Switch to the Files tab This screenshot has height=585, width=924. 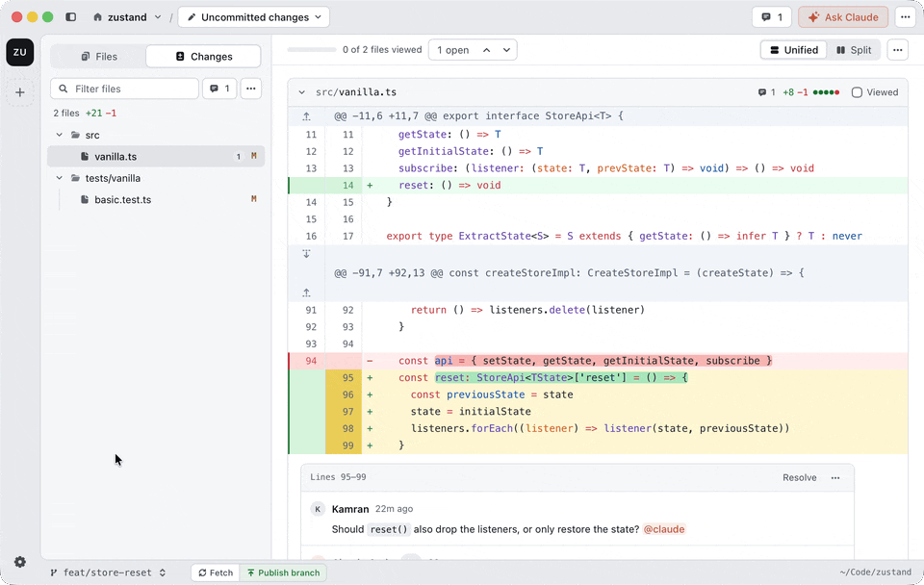[99, 57]
